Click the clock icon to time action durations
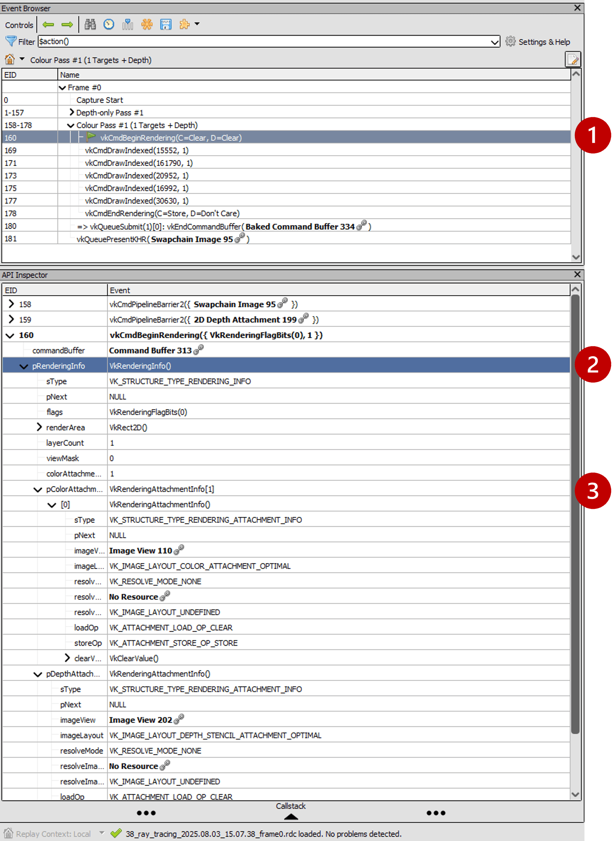616x841 pixels. click(109, 24)
